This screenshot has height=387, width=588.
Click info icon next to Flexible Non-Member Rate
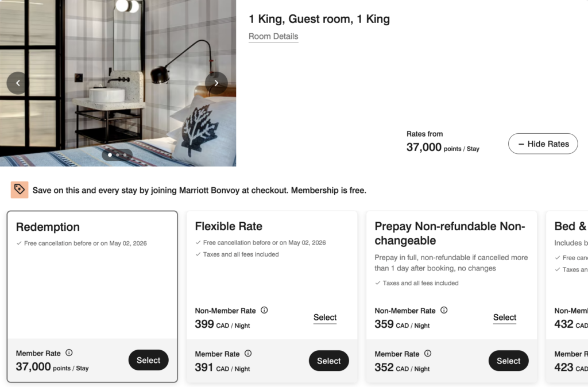point(264,310)
